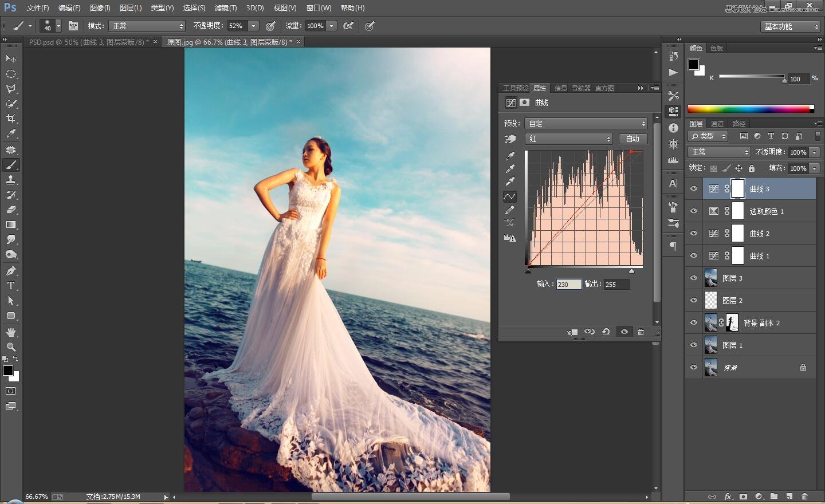825x504 pixels.
Task: Click the curves 输入 value field
Action: click(568, 285)
